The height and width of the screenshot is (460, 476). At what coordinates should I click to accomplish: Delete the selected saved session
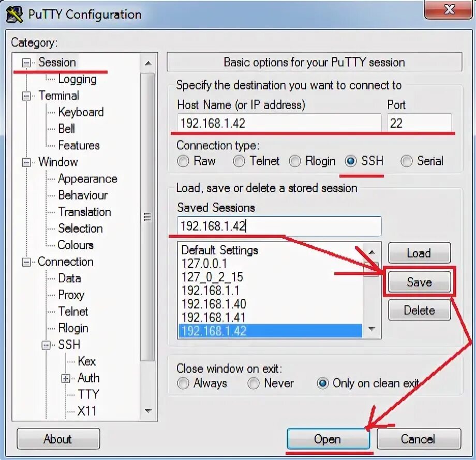tap(419, 310)
